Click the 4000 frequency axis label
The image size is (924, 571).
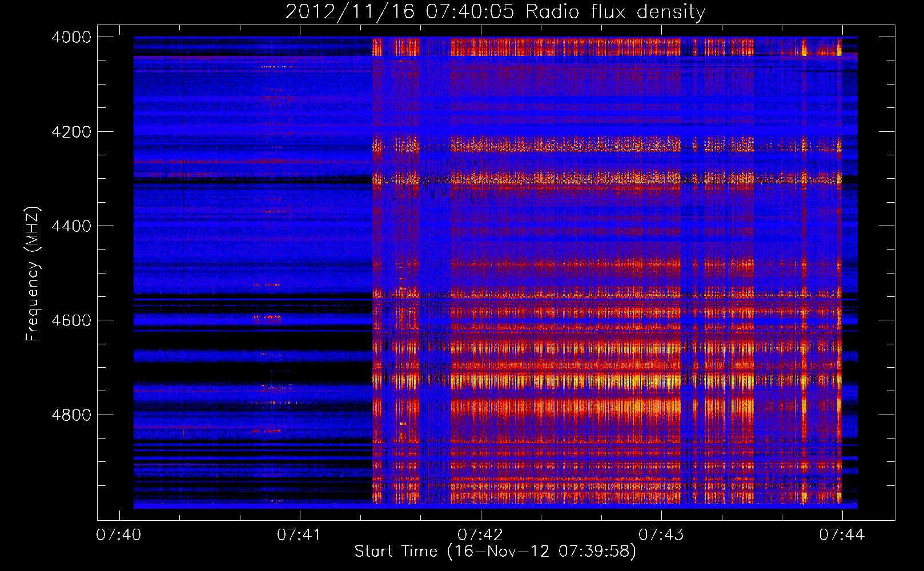[71, 37]
